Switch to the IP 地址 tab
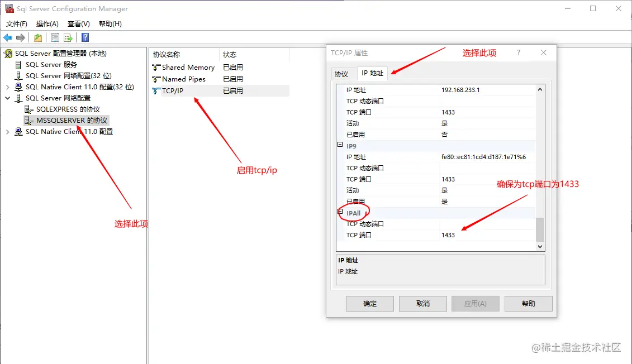The height and width of the screenshot is (364, 632). pos(372,73)
